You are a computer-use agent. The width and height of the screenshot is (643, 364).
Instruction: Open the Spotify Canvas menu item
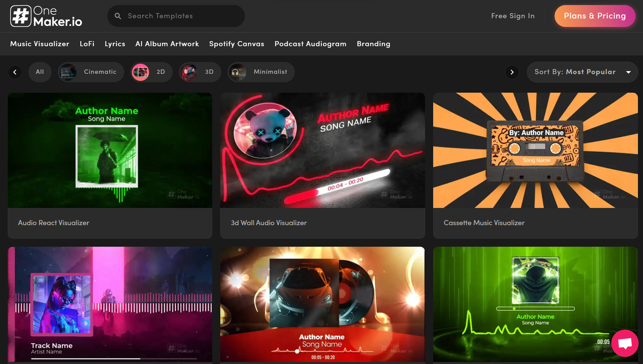point(236,44)
